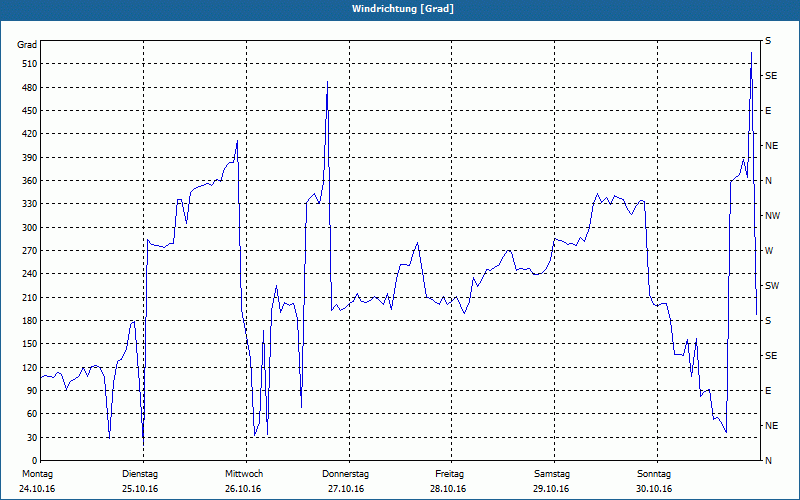This screenshot has width=800, height=500.
Task: Select the 30 value on the y-axis
Action: coord(31,437)
